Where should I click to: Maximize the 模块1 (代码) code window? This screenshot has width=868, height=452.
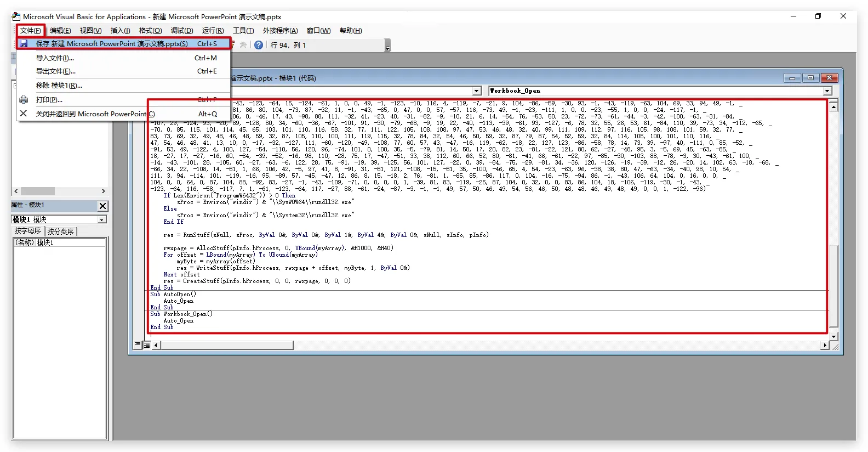tap(810, 78)
